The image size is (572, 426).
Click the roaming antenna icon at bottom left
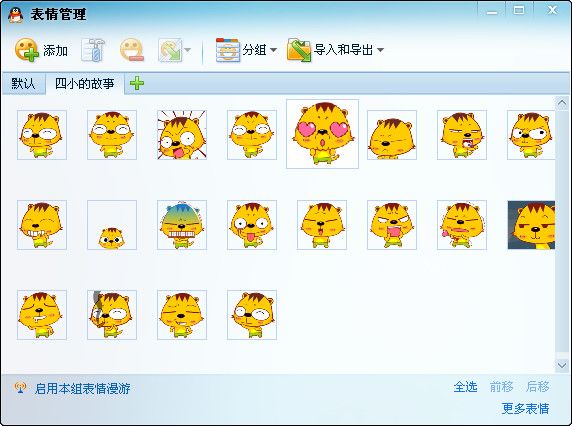20,388
